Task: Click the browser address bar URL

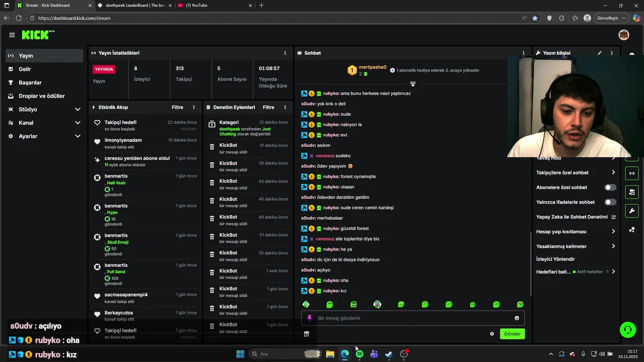Action: (74, 18)
